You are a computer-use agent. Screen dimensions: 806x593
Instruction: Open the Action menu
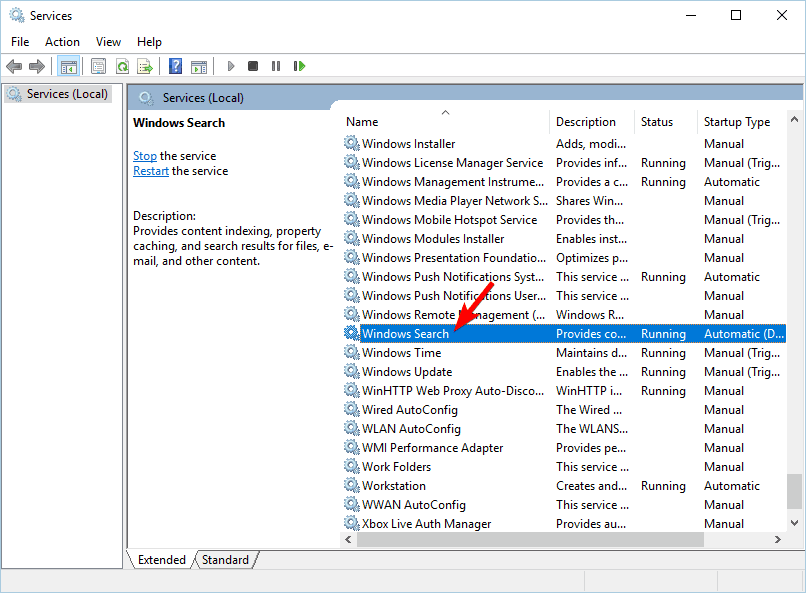pos(62,42)
